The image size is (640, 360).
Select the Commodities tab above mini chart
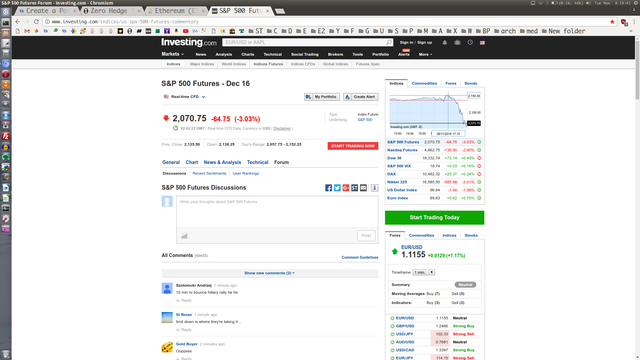click(424, 83)
